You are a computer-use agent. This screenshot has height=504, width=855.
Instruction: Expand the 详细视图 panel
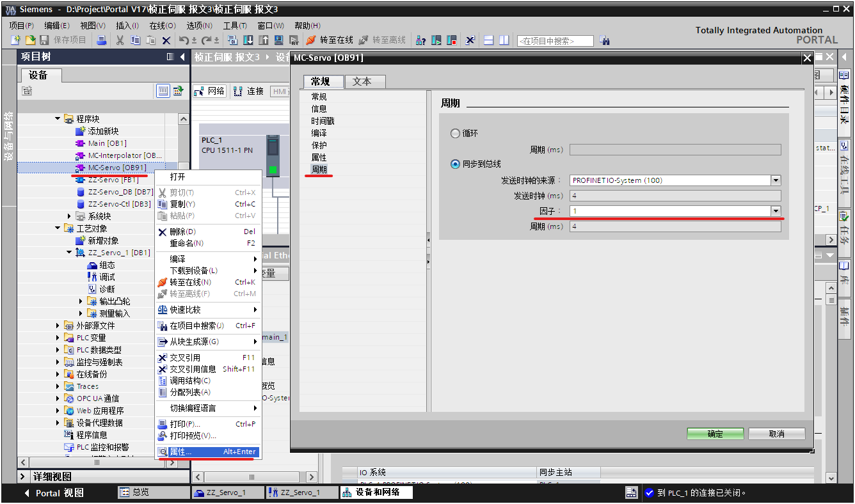(x=24, y=476)
